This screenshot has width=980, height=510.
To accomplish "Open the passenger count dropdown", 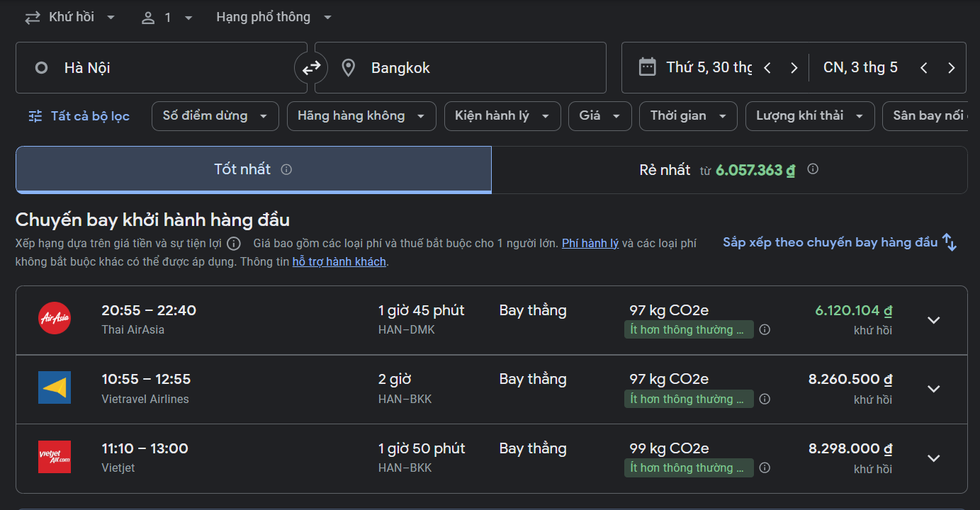I will click(167, 18).
